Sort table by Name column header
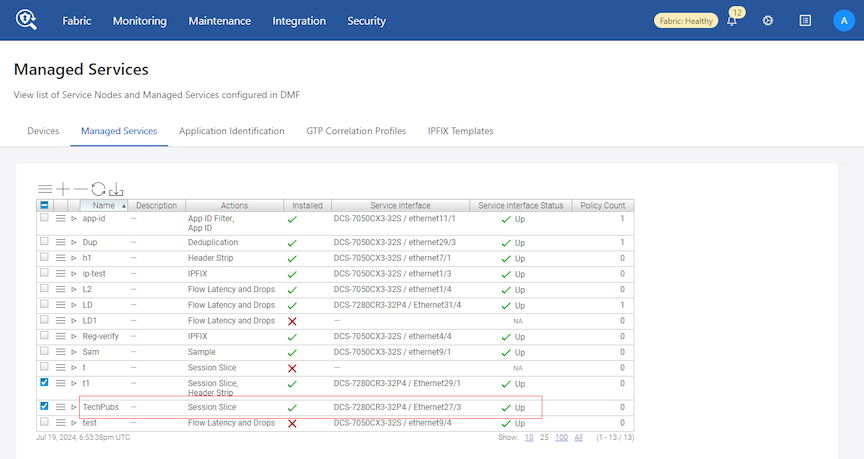Image resolution: width=864 pixels, height=459 pixels. tap(104, 206)
